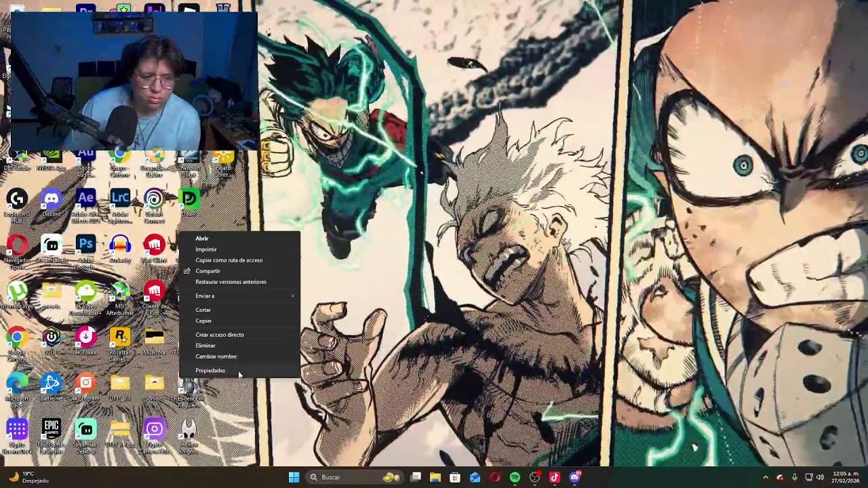Open the weather widget in the taskbar
The height and width of the screenshot is (488, 868).
click(x=29, y=477)
